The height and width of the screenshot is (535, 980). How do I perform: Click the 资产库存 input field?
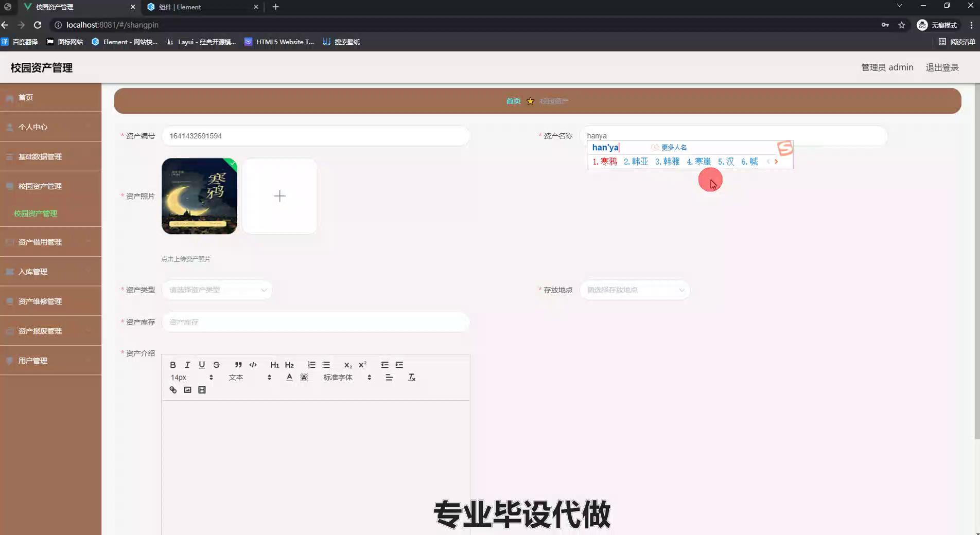coord(316,322)
